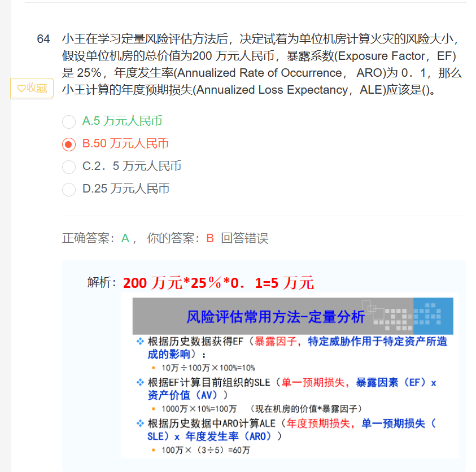This screenshot has height=472, width=476.
Task: Click the question number 64
Action: [43, 39]
